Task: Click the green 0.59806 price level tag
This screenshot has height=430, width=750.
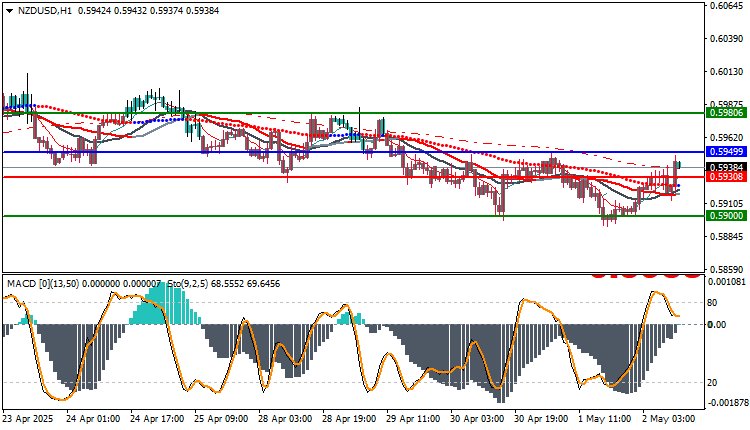Action: tap(727, 113)
